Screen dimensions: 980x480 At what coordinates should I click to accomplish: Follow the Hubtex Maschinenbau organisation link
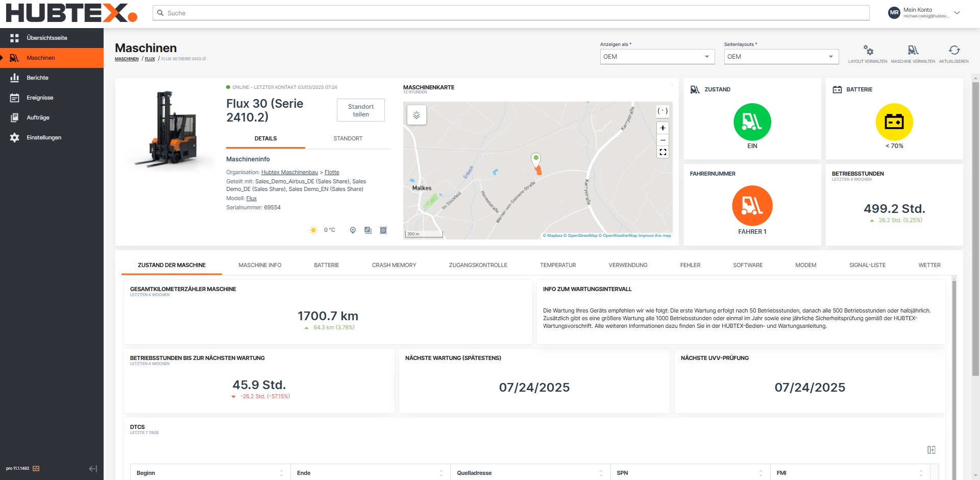(289, 173)
